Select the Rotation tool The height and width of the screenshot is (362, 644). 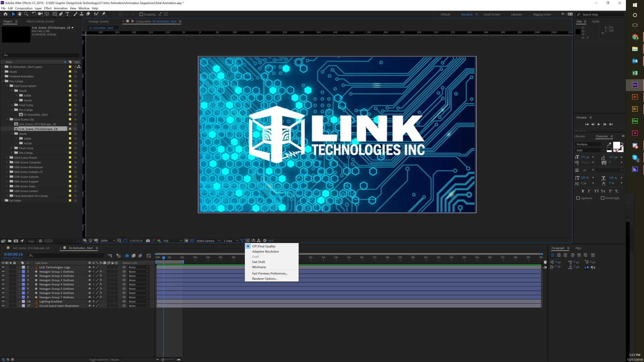(34, 14)
